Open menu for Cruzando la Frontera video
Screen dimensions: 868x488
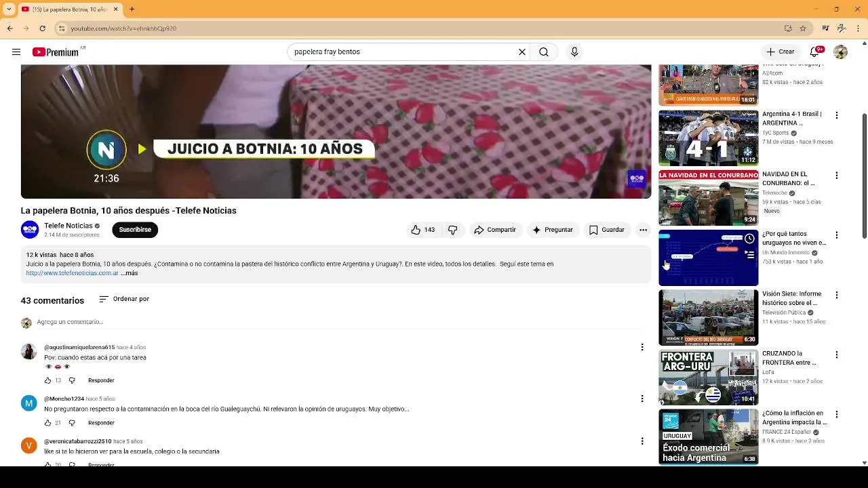(836, 354)
